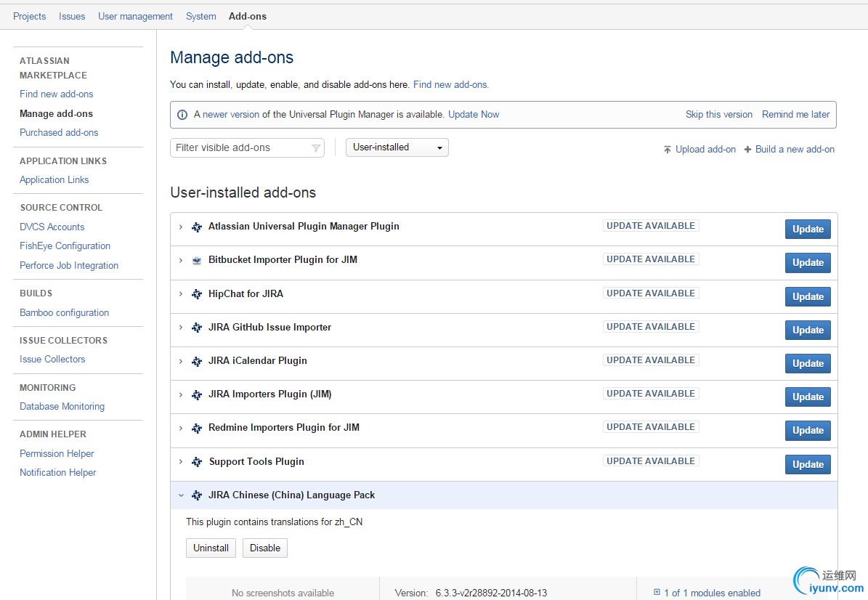Update Support Tools Plugin
868x600 pixels.
coord(808,464)
